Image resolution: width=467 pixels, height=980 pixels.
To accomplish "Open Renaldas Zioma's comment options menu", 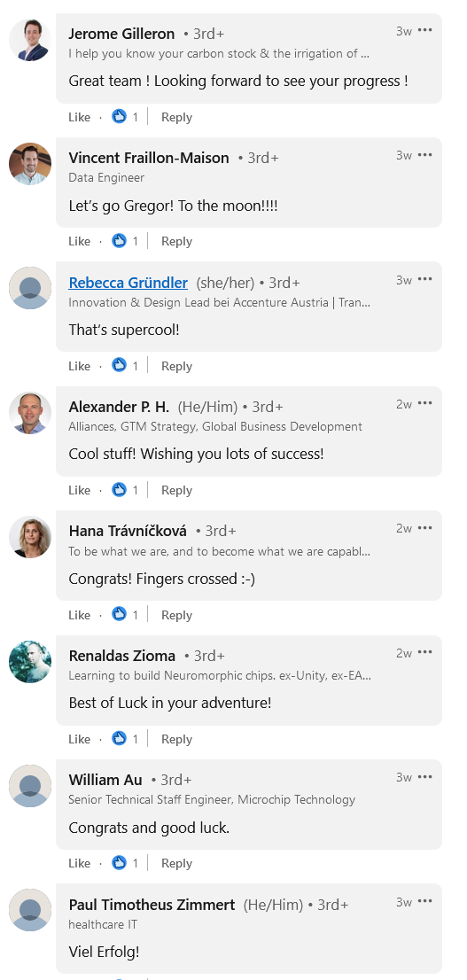I will [425, 652].
